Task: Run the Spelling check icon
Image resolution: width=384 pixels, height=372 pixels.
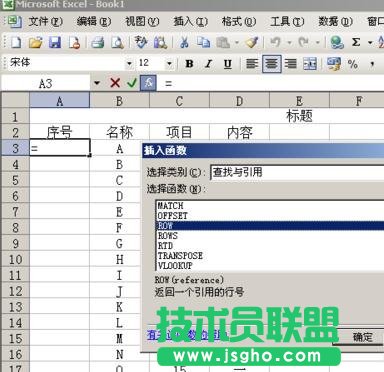Action: click(x=141, y=42)
